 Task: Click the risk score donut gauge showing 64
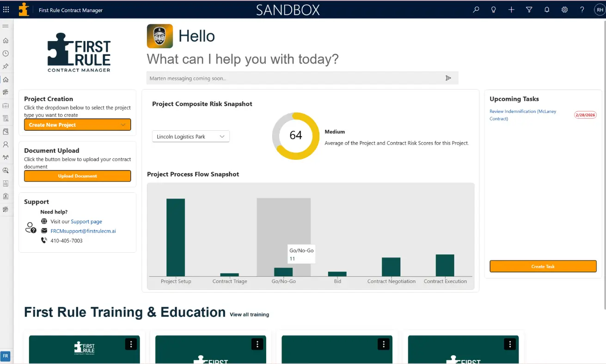click(x=296, y=136)
